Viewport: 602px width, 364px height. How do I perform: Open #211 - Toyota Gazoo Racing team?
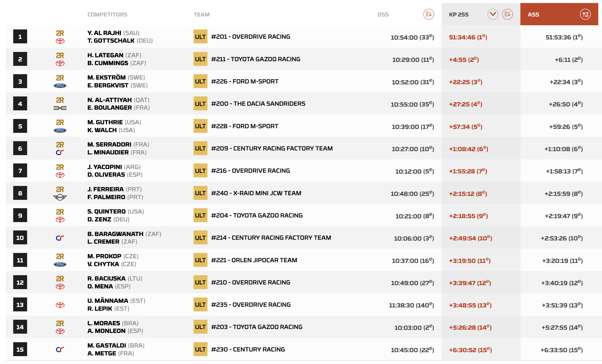[x=255, y=59]
